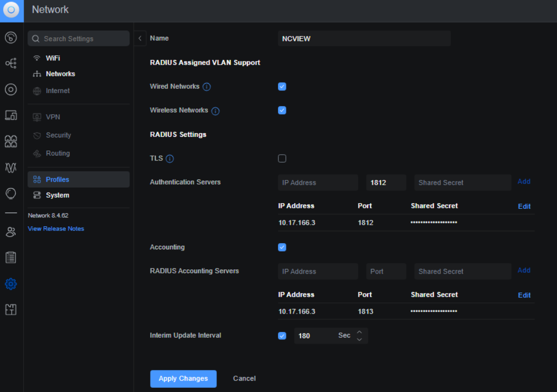Image resolution: width=557 pixels, height=392 pixels.
Task: Select accounting server row with port 1813
Action: [x=406, y=311]
